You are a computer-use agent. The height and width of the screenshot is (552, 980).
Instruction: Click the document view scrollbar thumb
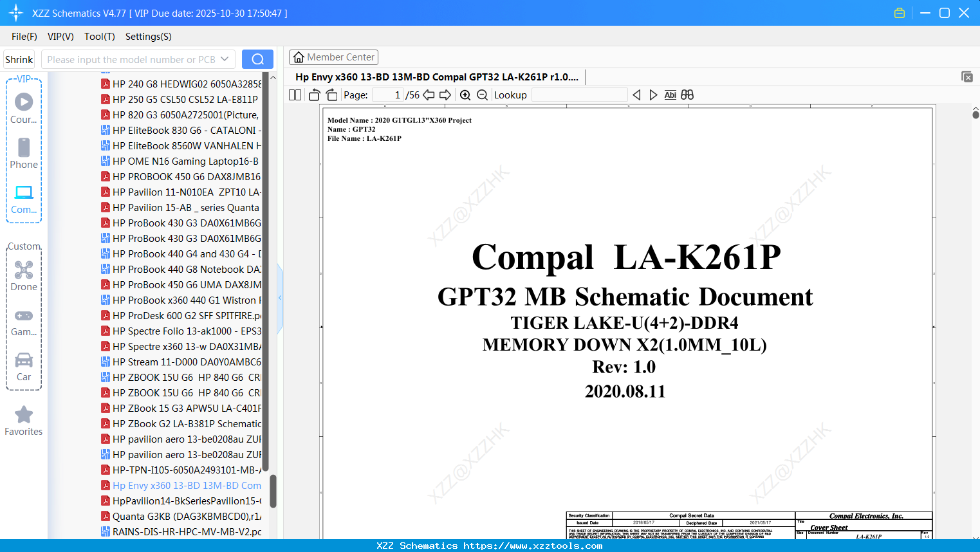(975, 115)
